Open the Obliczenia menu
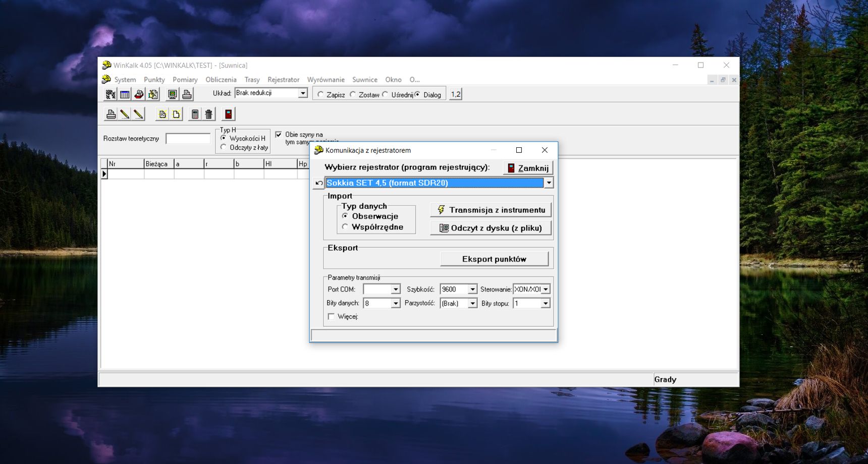 coord(221,80)
